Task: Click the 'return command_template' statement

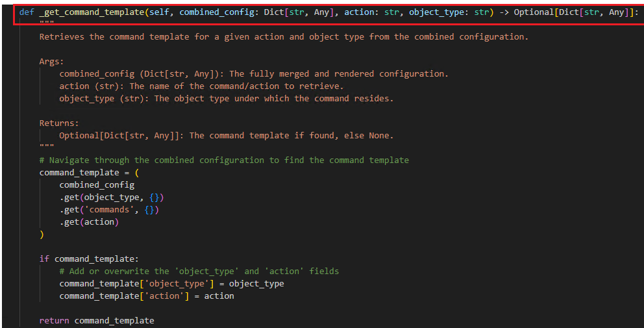Action: pos(97,321)
